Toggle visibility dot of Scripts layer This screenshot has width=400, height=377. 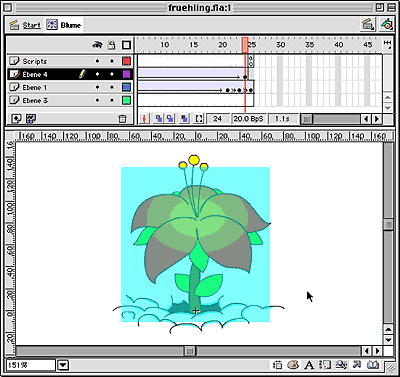click(x=97, y=61)
